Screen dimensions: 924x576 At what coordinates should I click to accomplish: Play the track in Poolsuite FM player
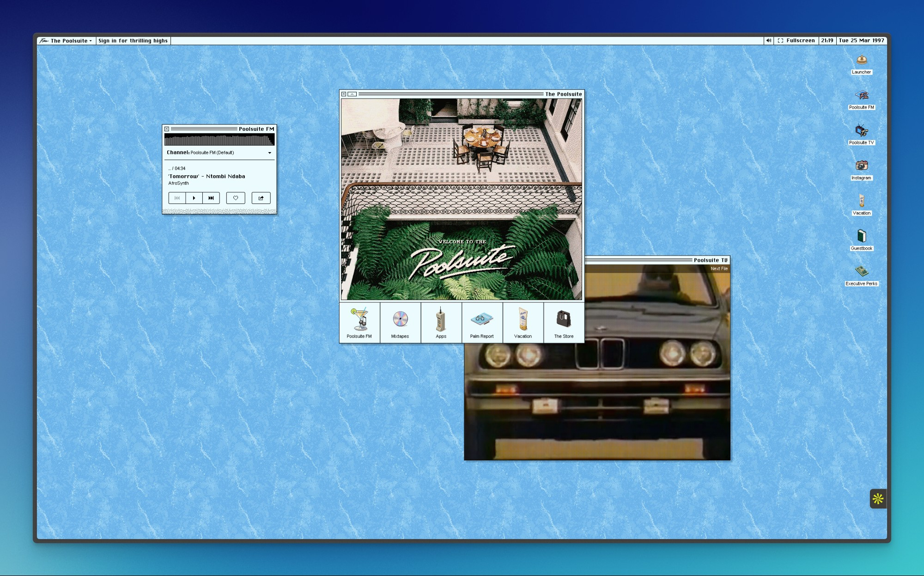[x=194, y=198]
